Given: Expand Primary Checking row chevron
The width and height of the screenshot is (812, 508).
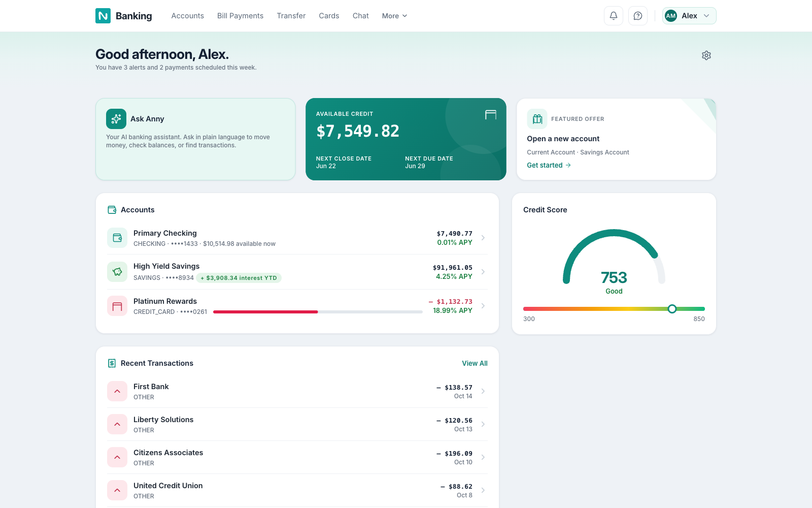Looking at the screenshot, I should click(483, 238).
